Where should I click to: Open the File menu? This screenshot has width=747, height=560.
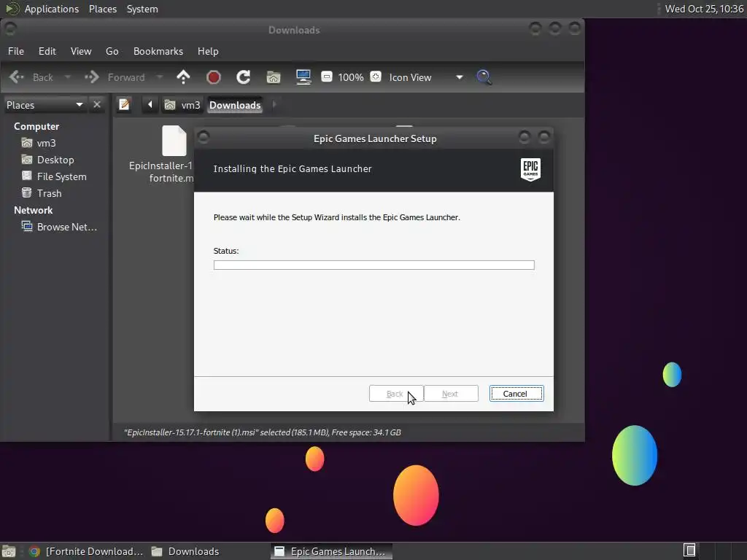click(x=16, y=51)
